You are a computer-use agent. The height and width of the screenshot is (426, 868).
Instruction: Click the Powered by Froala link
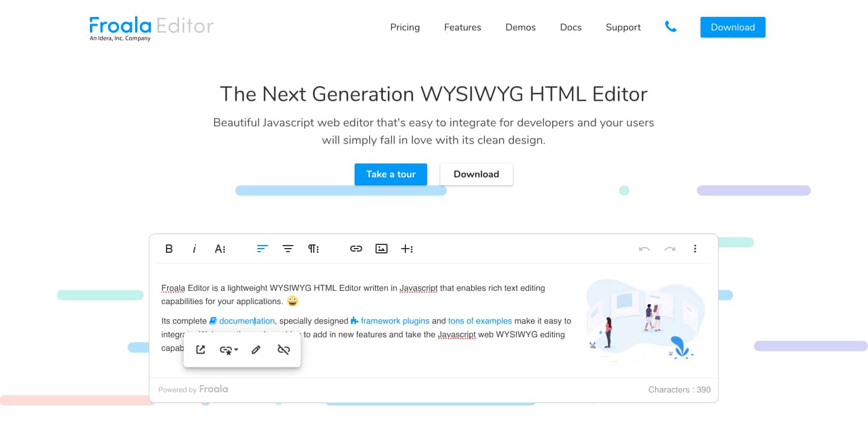coord(193,389)
